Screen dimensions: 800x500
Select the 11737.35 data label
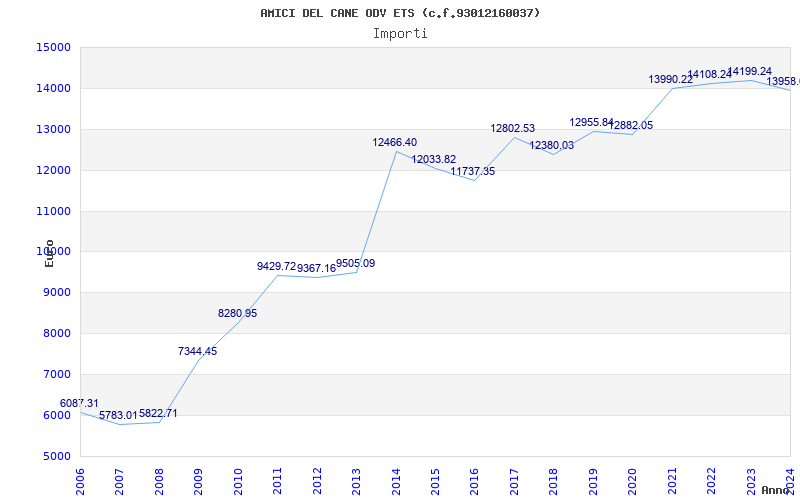pyautogui.click(x=473, y=172)
